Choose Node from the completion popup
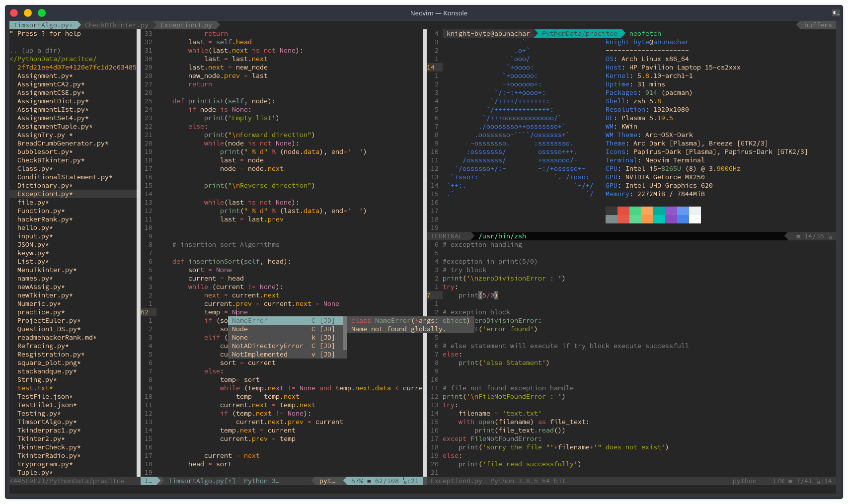The height and width of the screenshot is (504, 848). click(286, 329)
